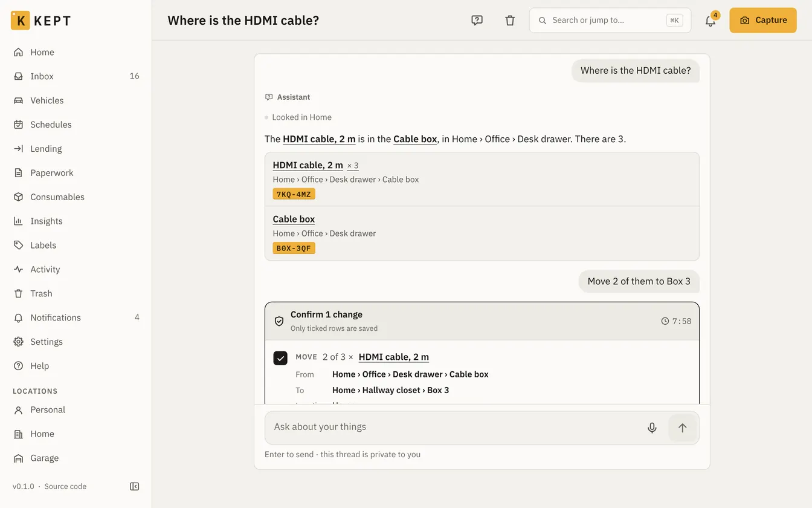Go to Consumables
This screenshot has height=508, width=812.
click(76, 197)
